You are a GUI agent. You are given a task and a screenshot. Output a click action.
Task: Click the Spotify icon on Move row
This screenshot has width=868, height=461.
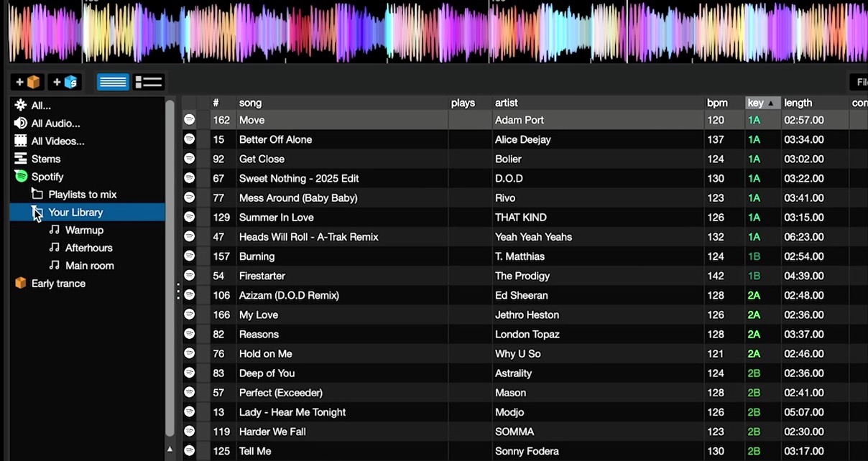189,120
